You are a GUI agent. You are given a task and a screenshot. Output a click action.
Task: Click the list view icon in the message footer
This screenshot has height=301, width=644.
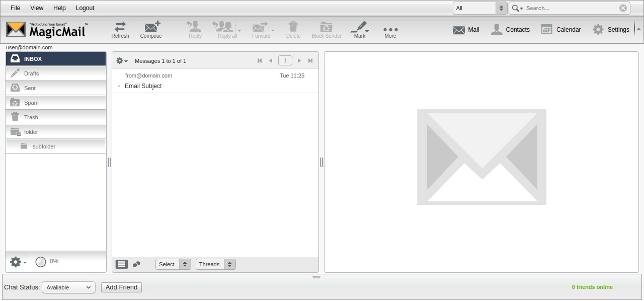pos(121,264)
